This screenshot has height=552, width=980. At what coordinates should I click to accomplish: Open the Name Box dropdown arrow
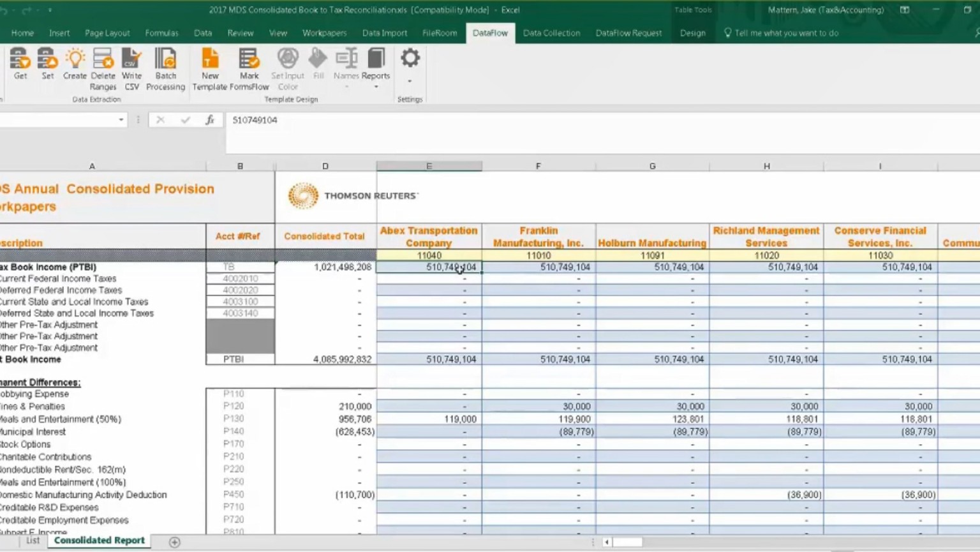121,120
